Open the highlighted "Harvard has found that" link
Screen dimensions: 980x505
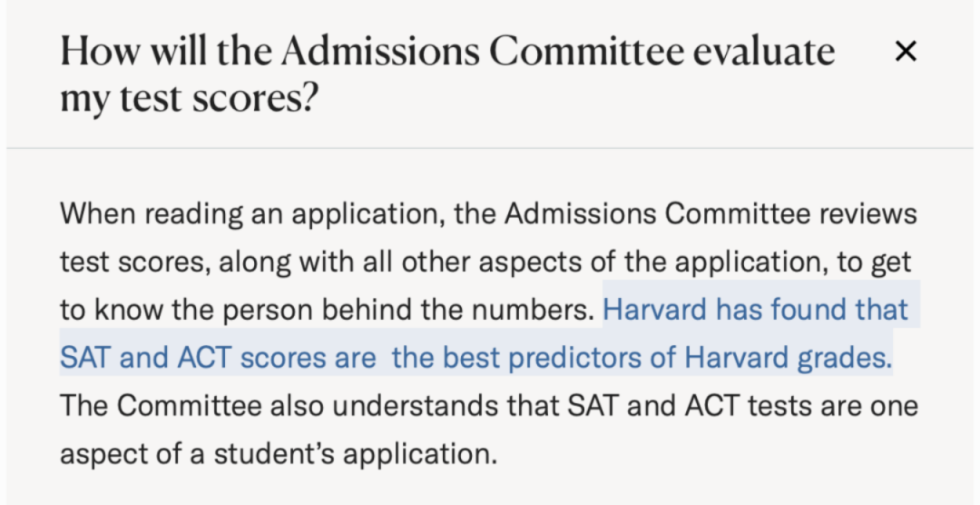(755, 310)
